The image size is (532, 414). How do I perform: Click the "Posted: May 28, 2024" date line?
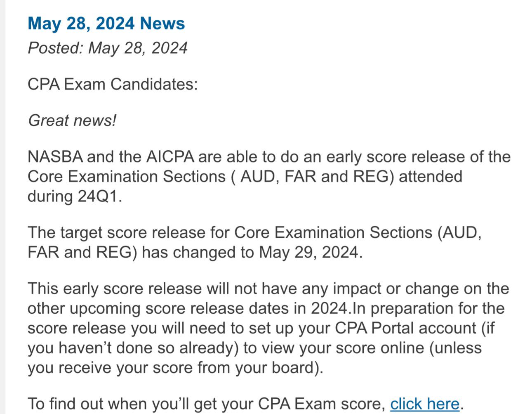tap(108, 48)
